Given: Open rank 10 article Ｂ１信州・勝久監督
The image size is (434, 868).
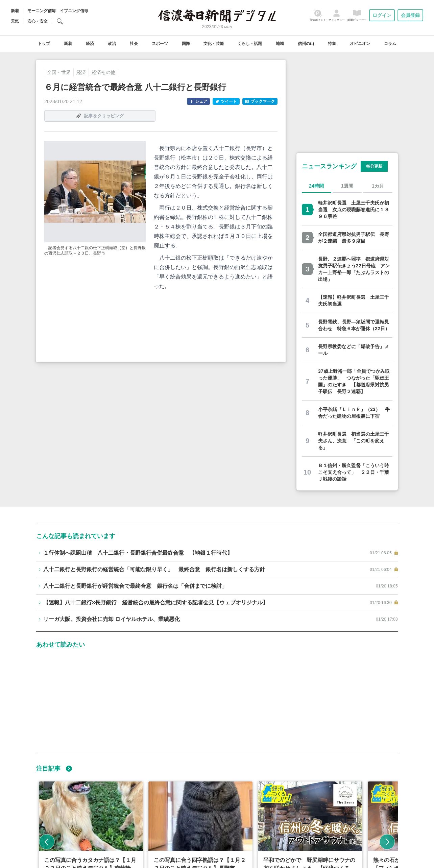Looking at the screenshot, I should [x=347, y=472].
